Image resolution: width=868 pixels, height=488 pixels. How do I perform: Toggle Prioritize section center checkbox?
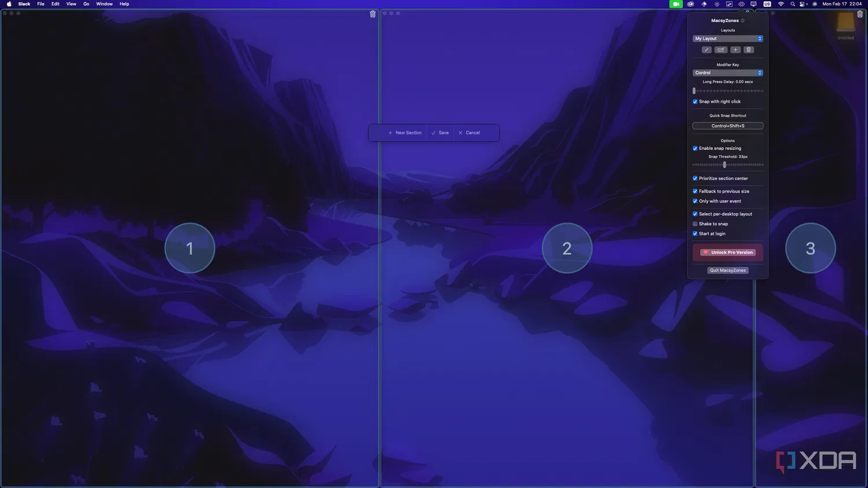click(695, 178)
